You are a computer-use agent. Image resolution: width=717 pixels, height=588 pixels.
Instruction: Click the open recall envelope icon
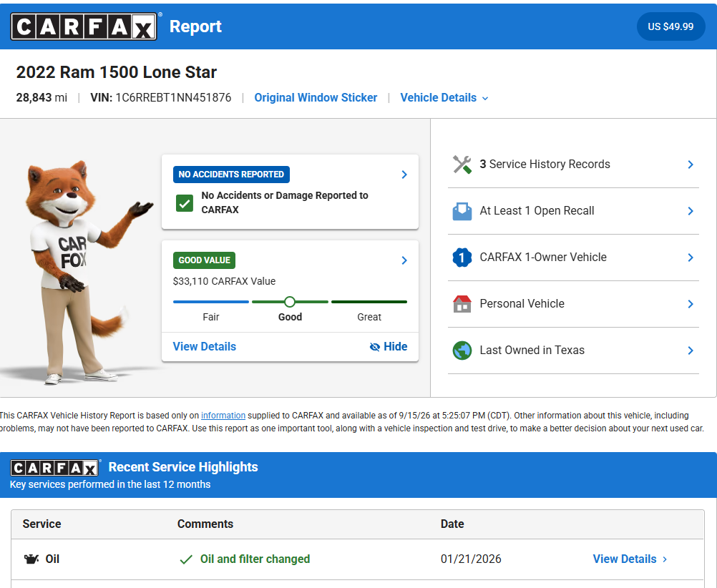tap(462, 211)
